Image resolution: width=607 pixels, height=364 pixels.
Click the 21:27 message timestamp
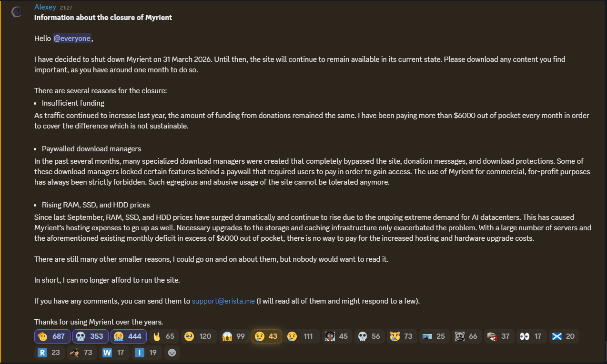click(66, 8)
